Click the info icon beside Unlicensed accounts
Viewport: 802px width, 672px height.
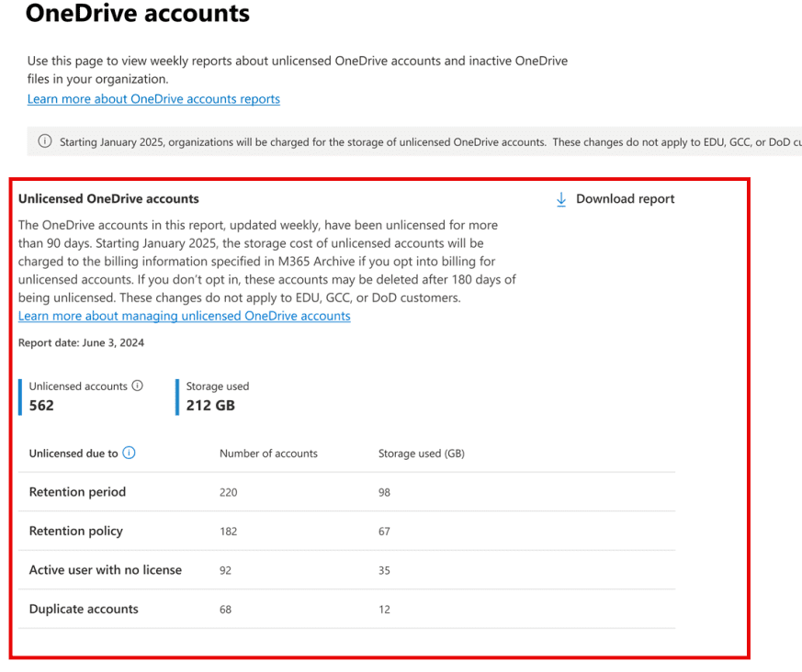tap(138, 386)
